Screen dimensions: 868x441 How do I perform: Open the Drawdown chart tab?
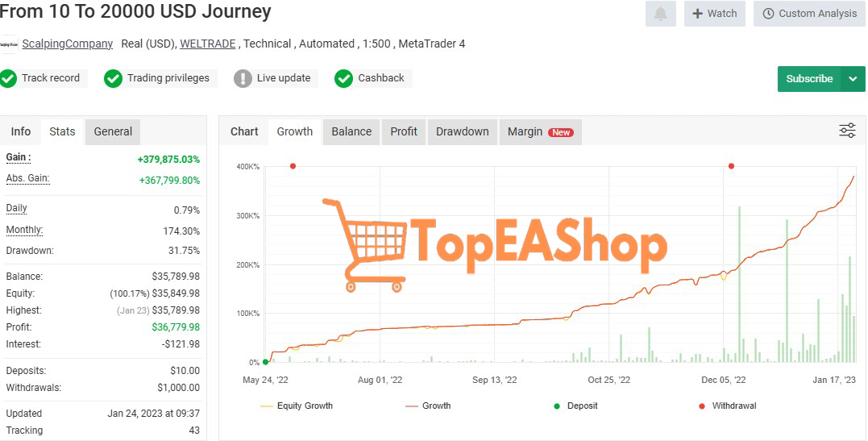pos(462,131)
